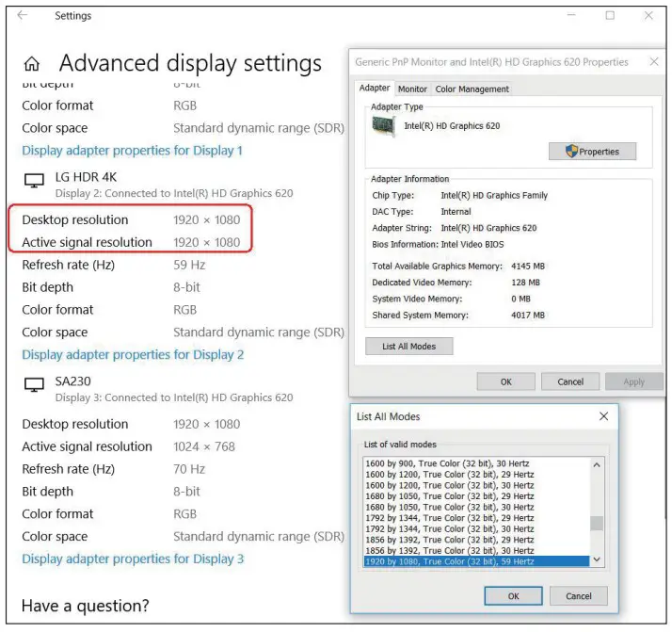672x632 pixels.
Task: Select 1680 by 1050, 29 Hertz mode
Action: coord(476,496)
